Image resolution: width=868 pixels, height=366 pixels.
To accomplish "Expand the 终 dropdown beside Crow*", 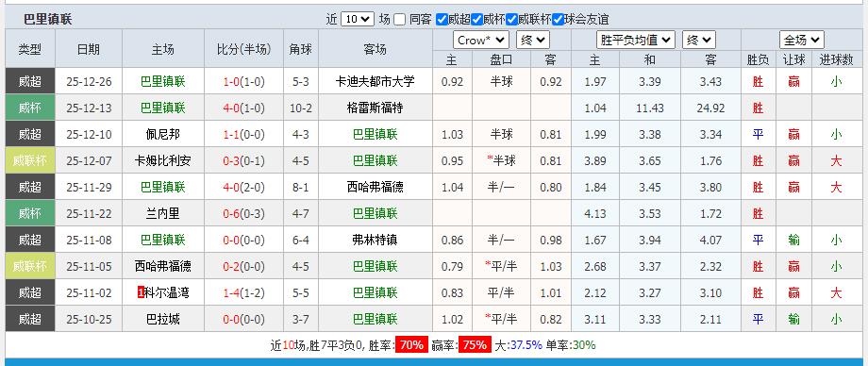I will 532,40.
